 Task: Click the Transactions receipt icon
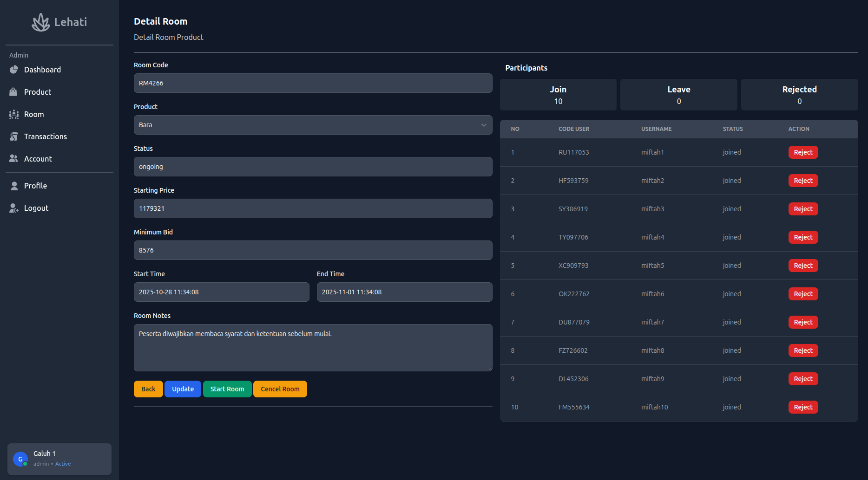(x=14, y=136)
